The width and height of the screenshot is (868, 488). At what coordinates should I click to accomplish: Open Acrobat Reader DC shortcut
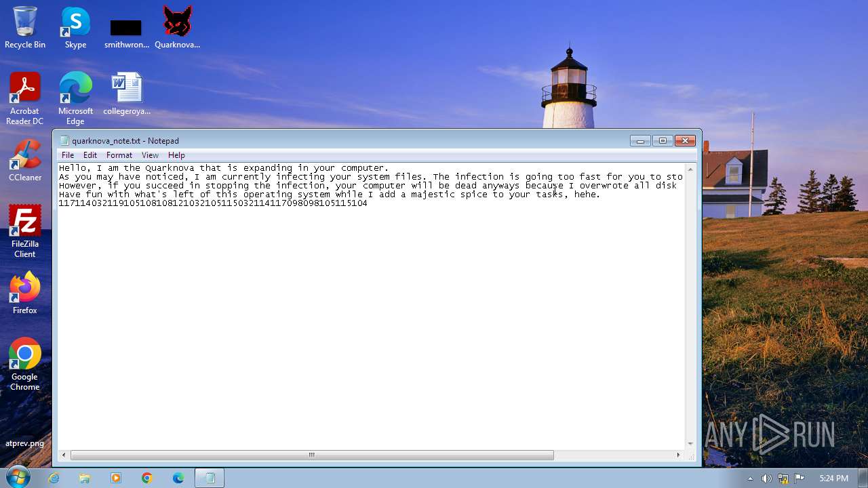[x=25, y=98]
